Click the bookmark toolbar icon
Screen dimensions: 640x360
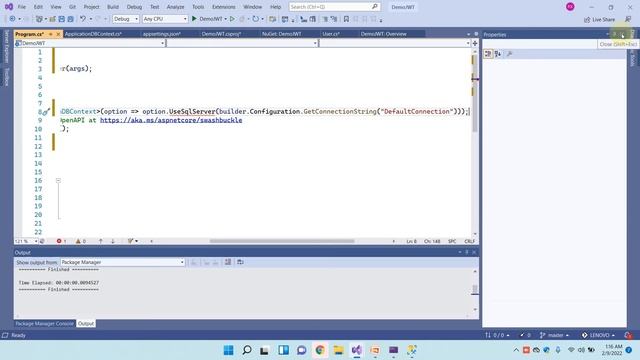(346, 19)
